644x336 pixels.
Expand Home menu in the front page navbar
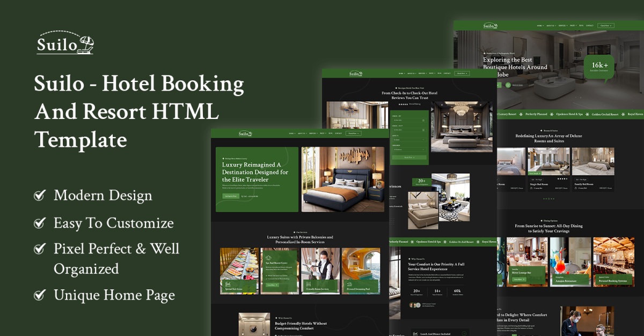[x=292, y=133]
